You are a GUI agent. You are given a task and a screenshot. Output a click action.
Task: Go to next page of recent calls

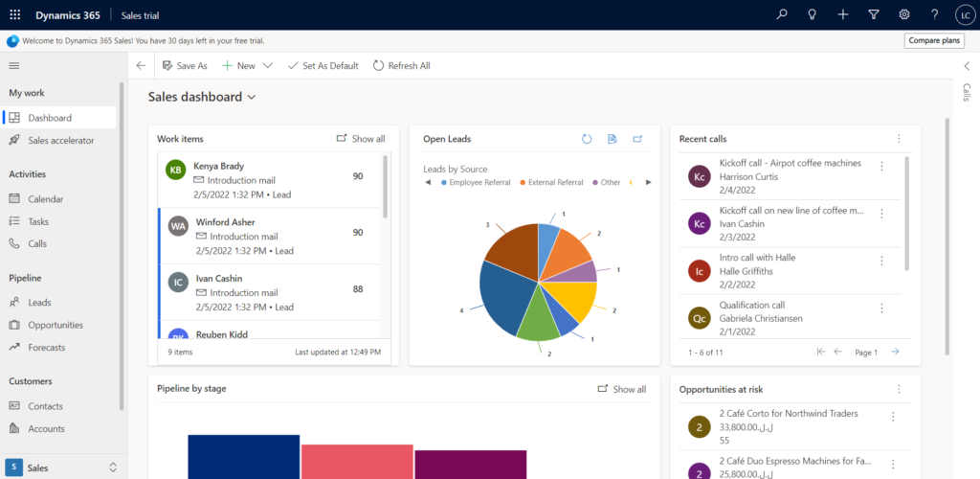tap(895, 352)
